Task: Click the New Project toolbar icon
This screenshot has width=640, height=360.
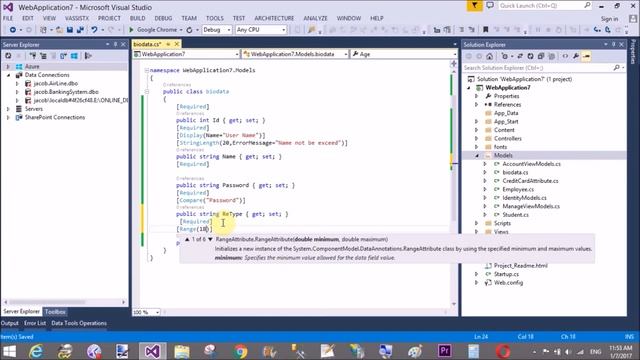Action: [43, 30]
